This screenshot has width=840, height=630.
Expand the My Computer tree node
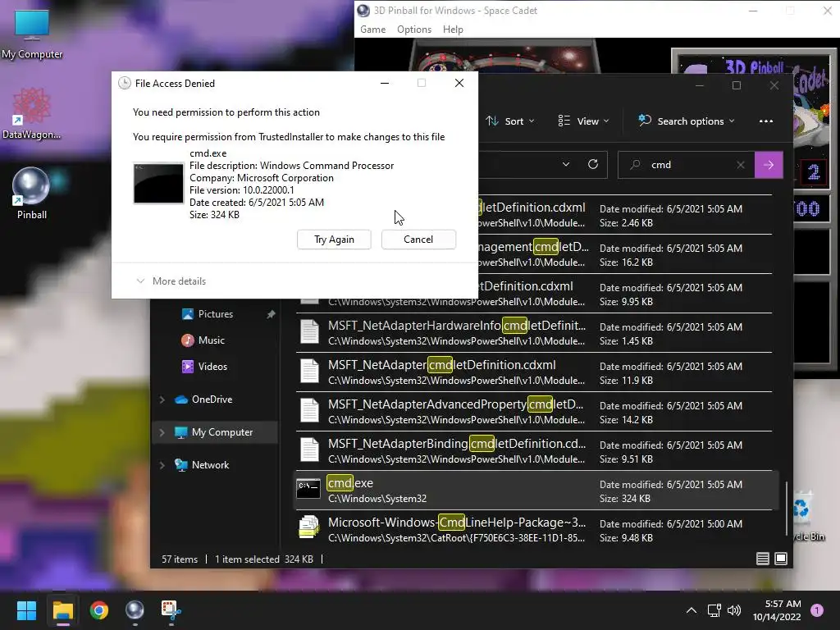162,432
